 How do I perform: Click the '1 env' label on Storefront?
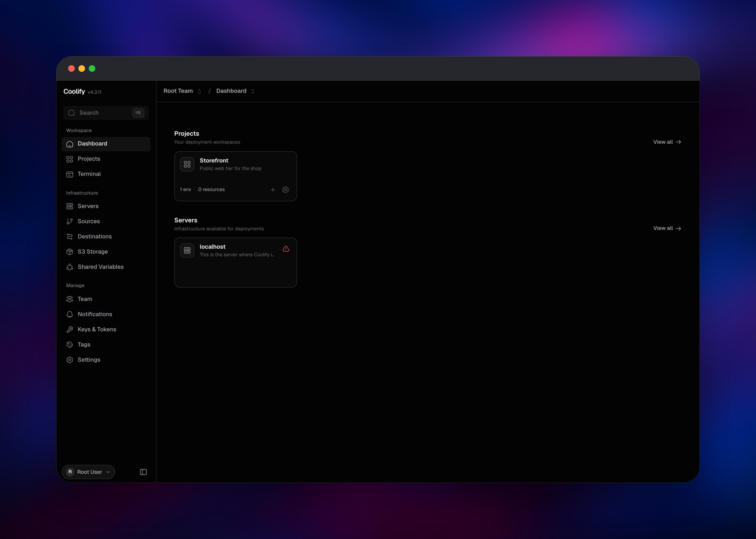186,189
